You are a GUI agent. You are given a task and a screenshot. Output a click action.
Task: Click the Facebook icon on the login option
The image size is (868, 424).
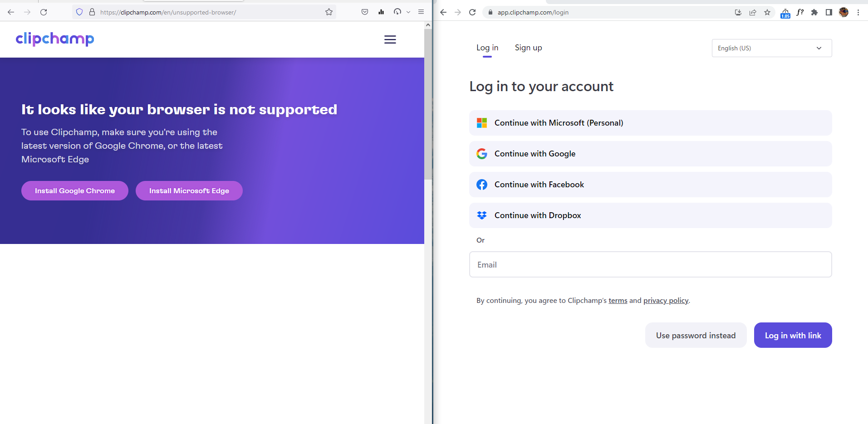click(x=482, y=184)
